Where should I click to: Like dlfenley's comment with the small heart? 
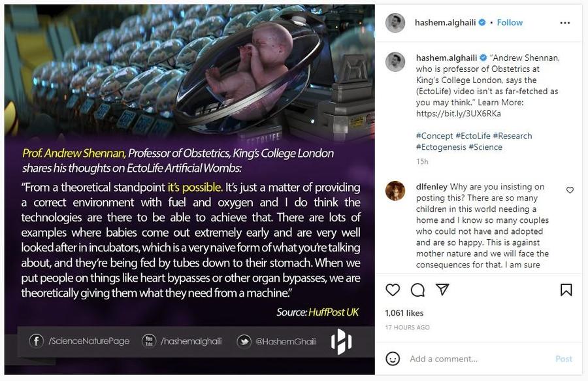point(570,190)
